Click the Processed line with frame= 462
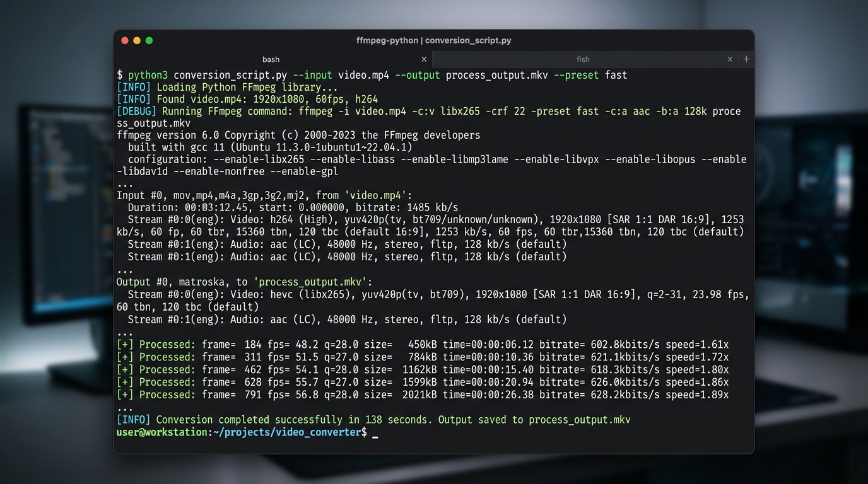868x484 pixels. [x=423, y=369]
